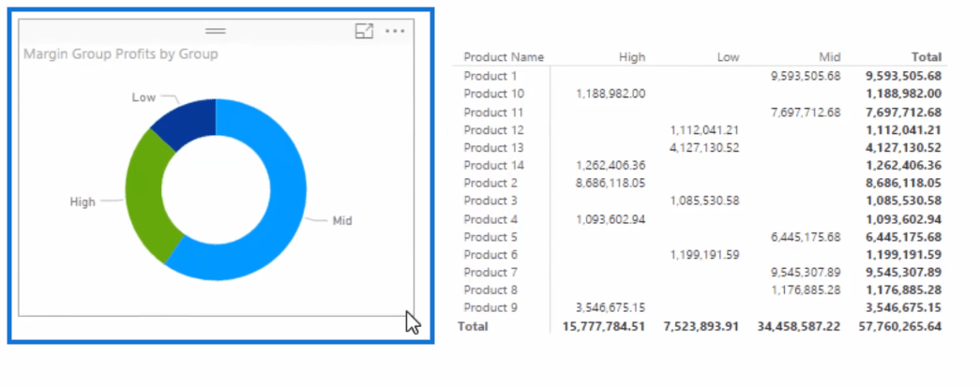Click the High data label on chart

(83, 202)
